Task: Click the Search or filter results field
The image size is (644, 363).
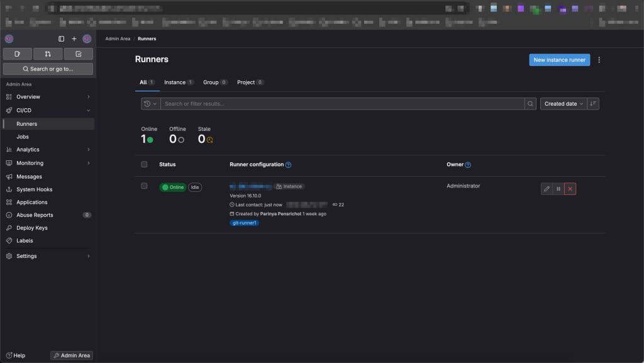Action: 342,104
